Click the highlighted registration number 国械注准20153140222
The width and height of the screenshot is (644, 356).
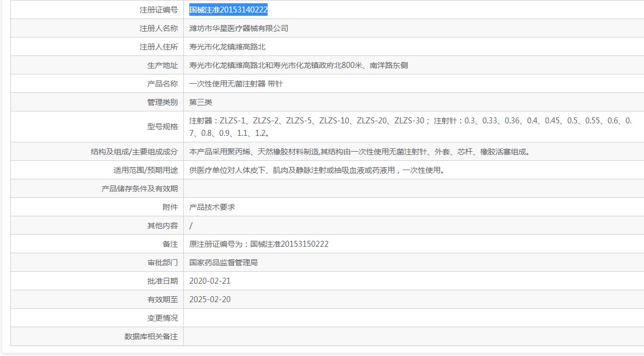(x=228, y=9)
